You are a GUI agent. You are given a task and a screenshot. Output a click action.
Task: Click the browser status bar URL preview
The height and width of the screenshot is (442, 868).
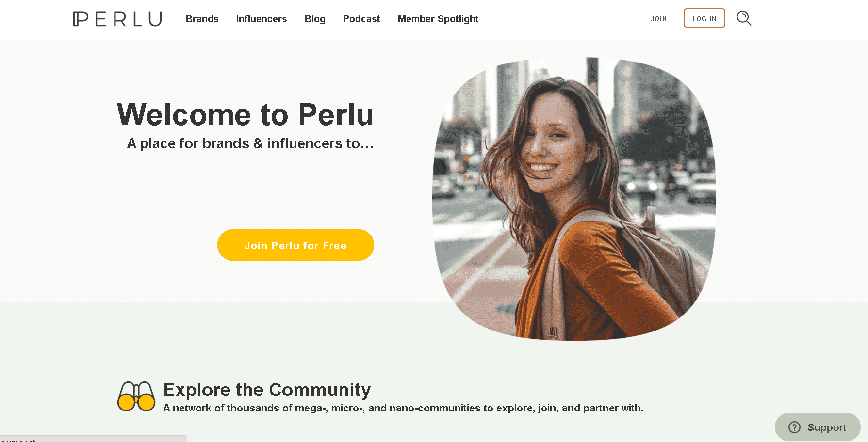(x=93, y=439)
